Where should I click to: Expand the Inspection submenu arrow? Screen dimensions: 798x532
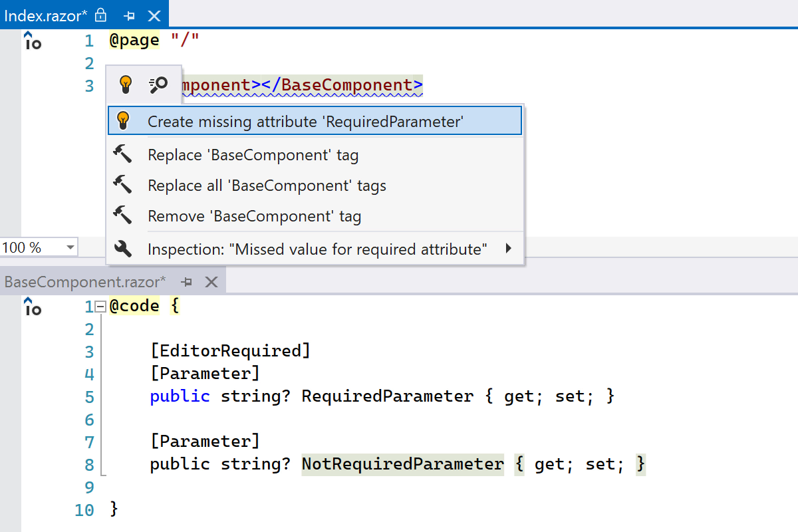click(509, 249)
